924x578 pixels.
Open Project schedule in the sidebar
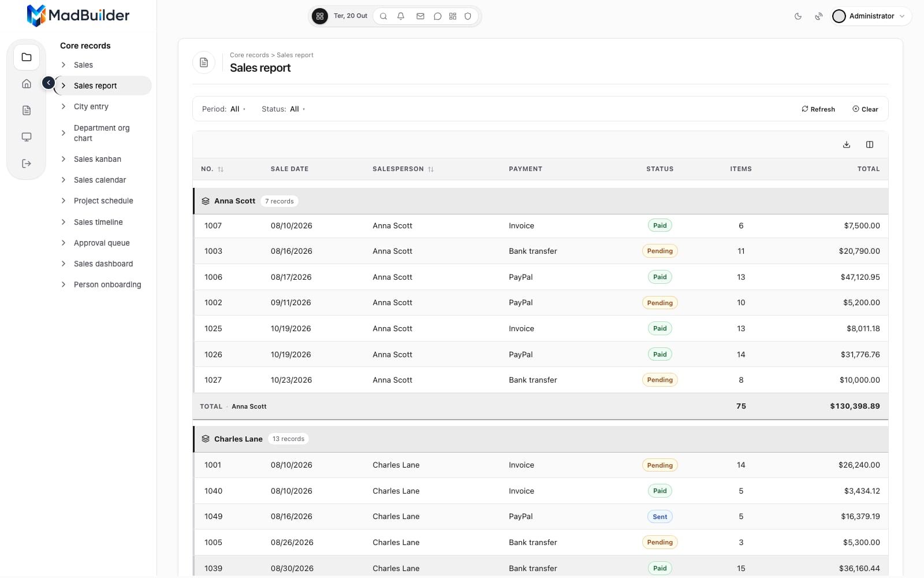103,201
